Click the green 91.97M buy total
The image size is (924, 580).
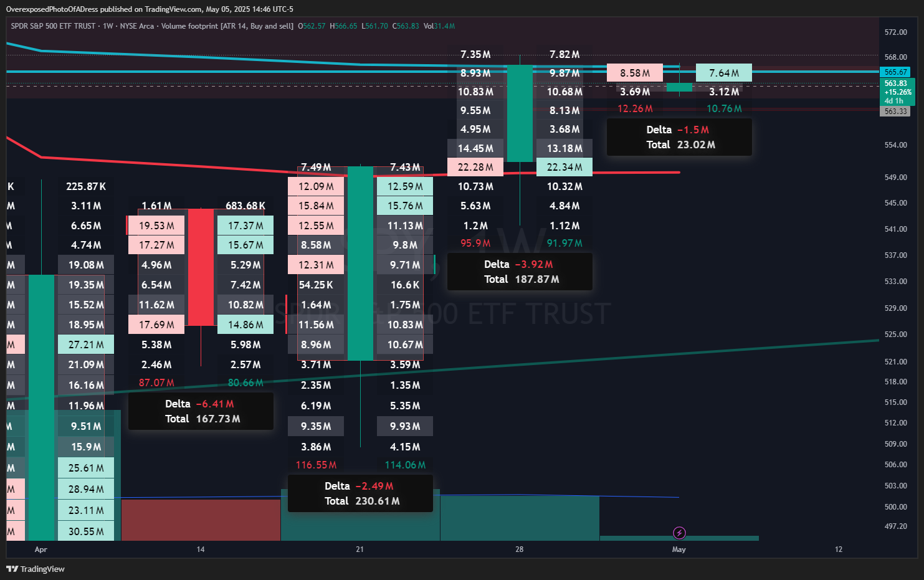tap(564, 243)
